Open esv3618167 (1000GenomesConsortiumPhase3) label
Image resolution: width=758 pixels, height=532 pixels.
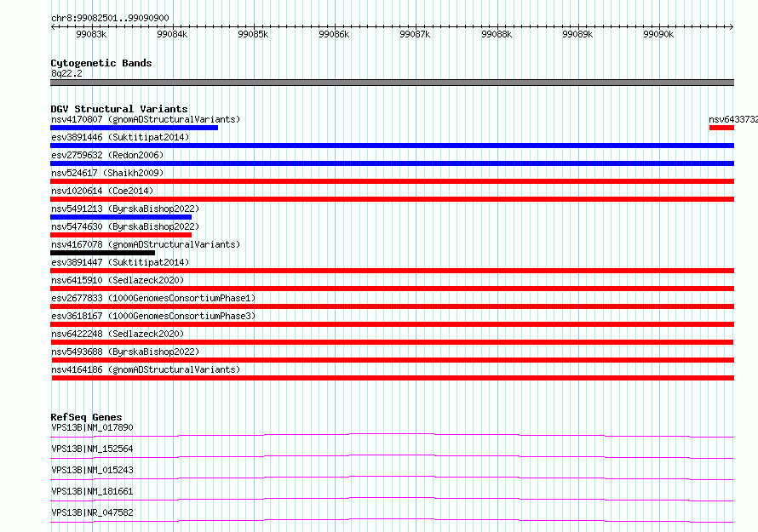tap(153, 316)
